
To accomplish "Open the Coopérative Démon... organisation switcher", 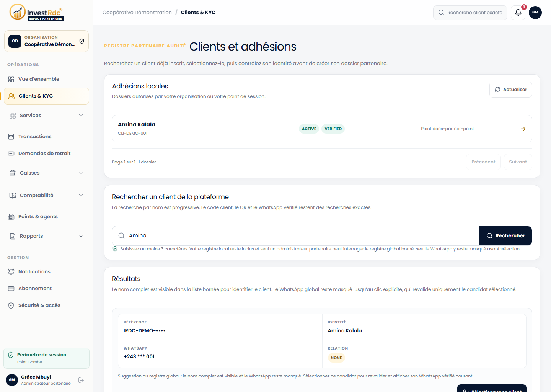I will [46, 41].
